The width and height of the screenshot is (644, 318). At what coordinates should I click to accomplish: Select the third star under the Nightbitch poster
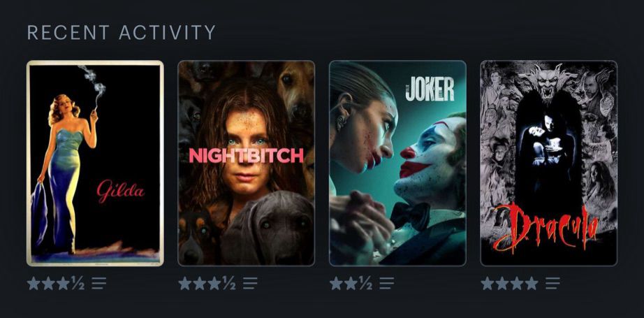pyautogui.click(x=214, y=283)
